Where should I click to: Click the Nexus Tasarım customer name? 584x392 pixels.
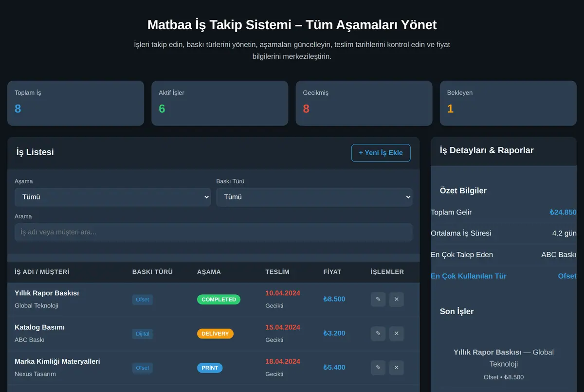coord(35,374)
